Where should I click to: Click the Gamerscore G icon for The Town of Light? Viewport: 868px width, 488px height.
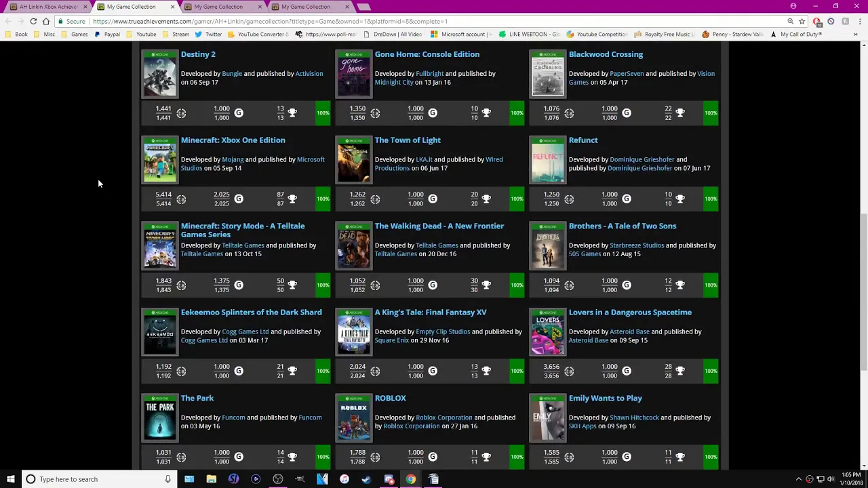coord(433,199)
